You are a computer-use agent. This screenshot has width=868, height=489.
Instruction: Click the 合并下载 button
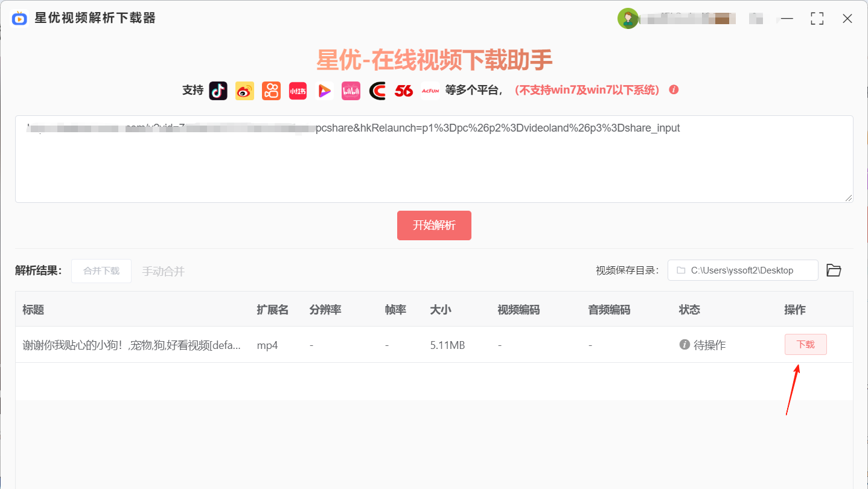(101, 271)
